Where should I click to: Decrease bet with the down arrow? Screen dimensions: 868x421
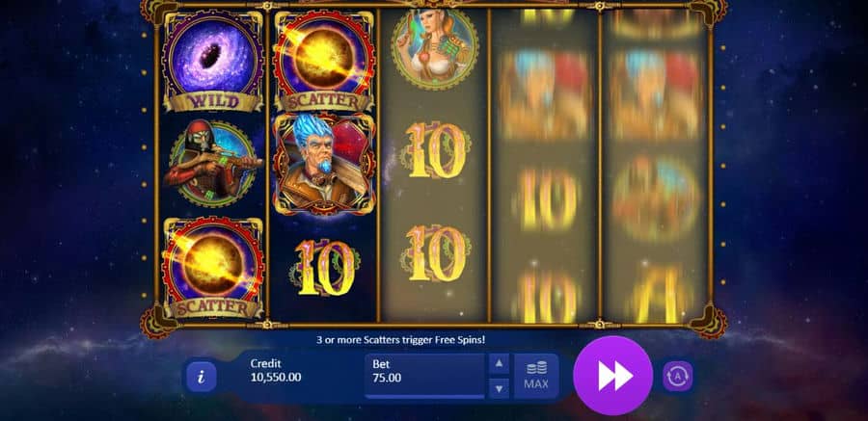[x=499, y=388]
